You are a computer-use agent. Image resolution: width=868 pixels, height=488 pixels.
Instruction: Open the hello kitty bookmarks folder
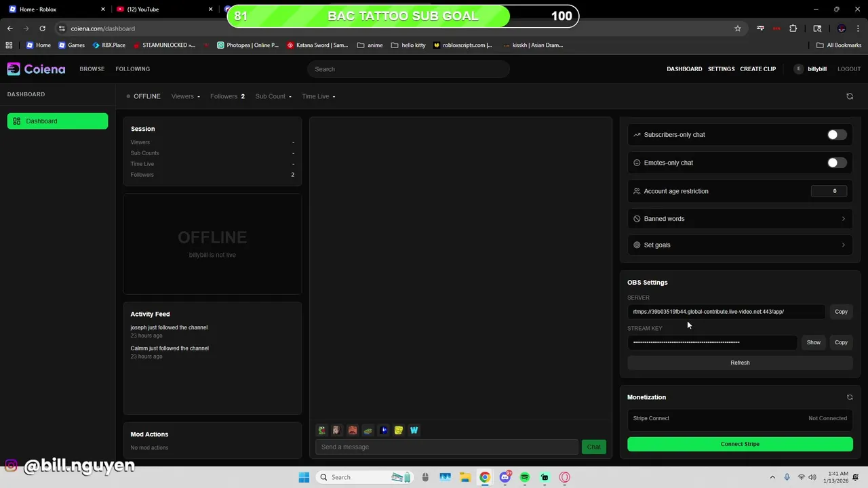[x=408, y=45]
